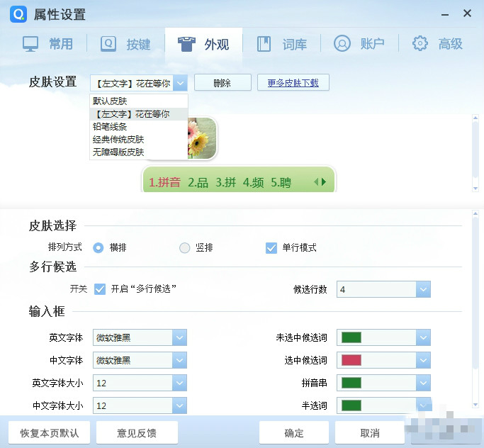Switch to the 按键 tab

pos(125,44)
